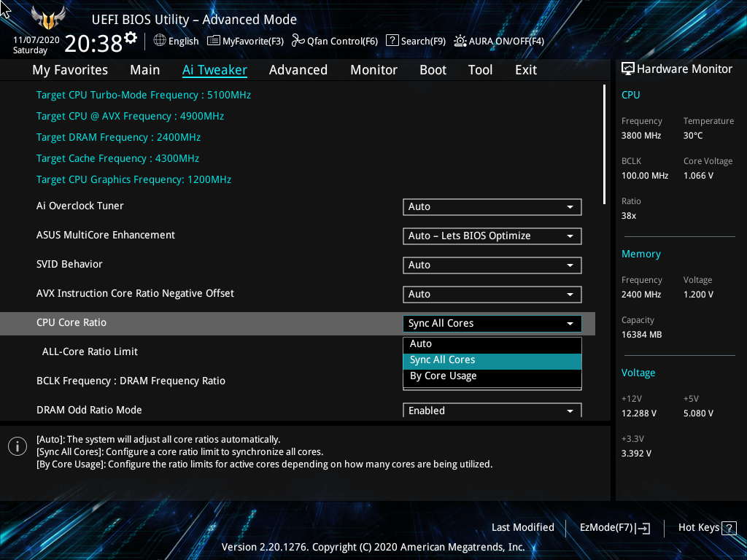Image resolution: width=747 pixels, height=560 pixels.
Task: Click Target CPU Graphics Frequency text
Action: tap(134, 180)
